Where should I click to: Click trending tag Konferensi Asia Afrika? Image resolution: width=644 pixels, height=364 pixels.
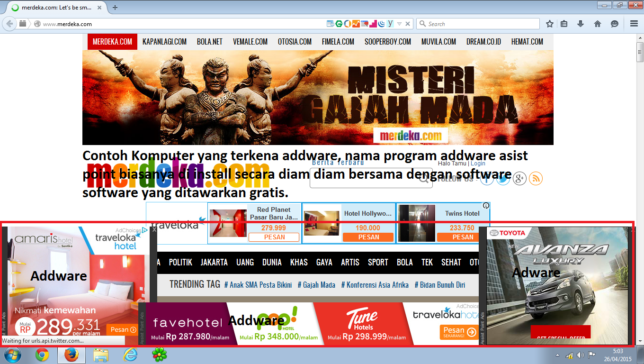click(375, 285)
